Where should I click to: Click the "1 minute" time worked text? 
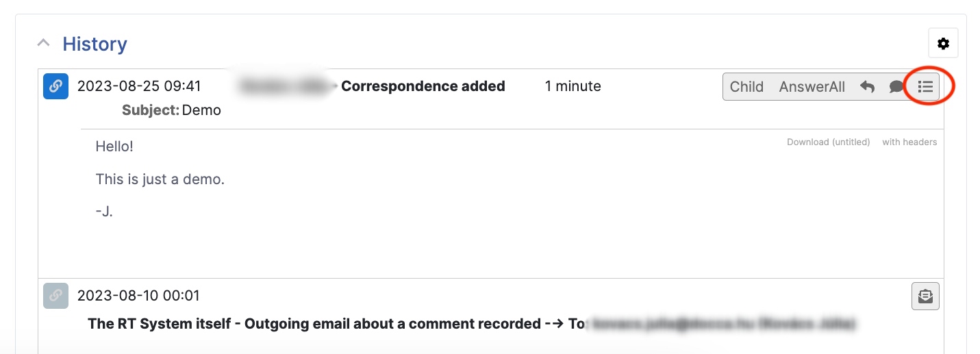573,86
